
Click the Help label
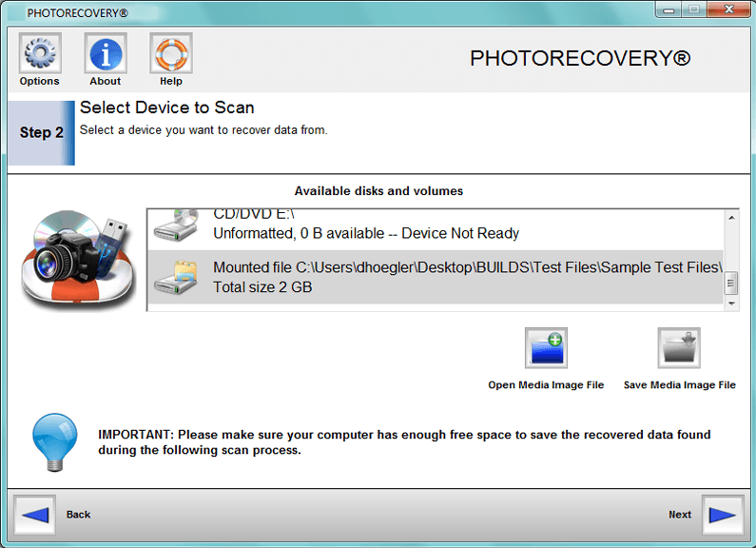tap(171, 81)
